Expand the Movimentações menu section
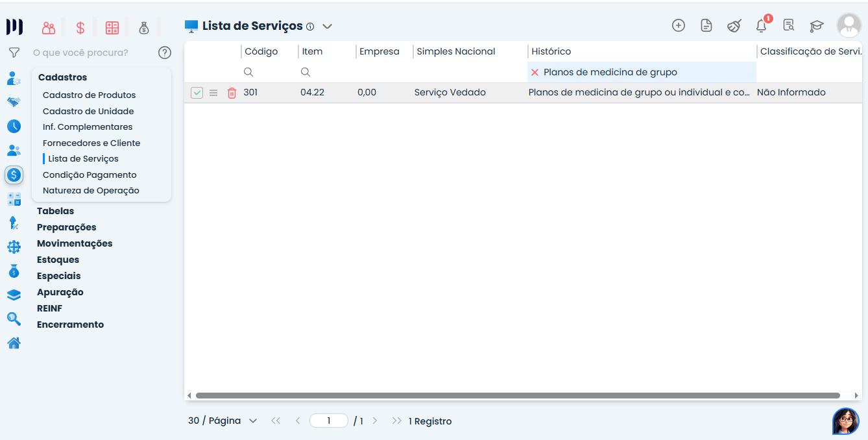Image resolution: width=868 pixels, height=440 pixels. click(x=75, y=243)
